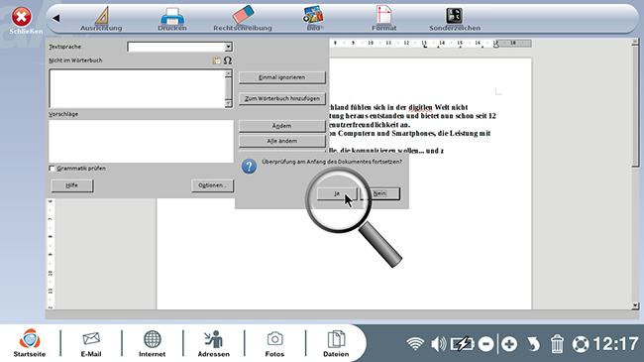This screenshot has width=644, height=362.
Task: Click inside the Nicht im Wörterbuch text box
Action: click(x=137, y=88)
